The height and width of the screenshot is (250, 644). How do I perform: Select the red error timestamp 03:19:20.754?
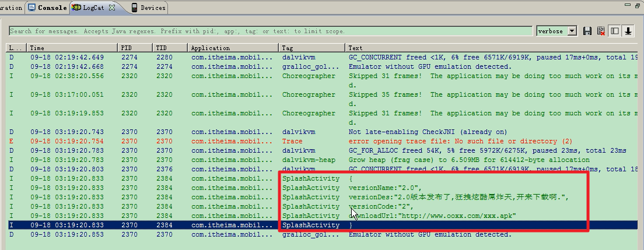click(67, 141)
